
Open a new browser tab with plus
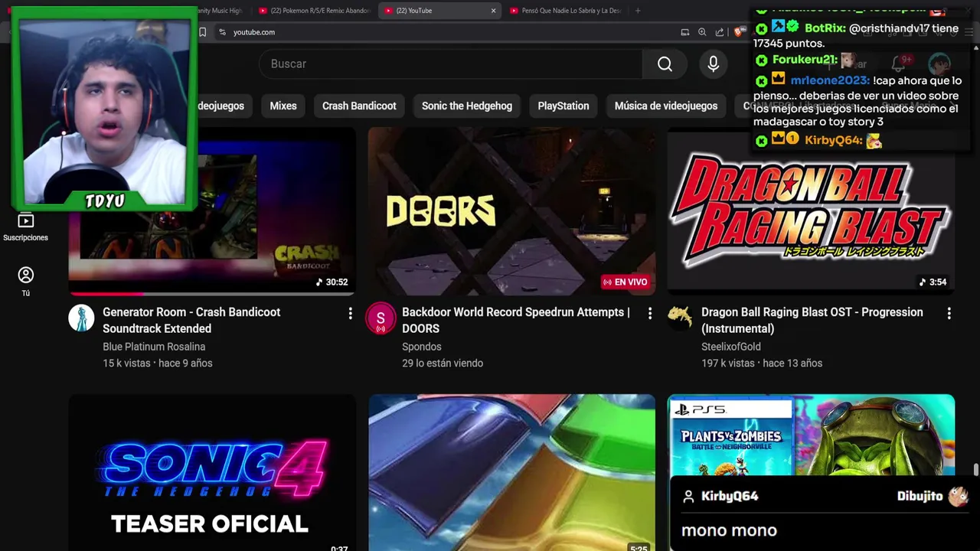click(x=638, y=11)
